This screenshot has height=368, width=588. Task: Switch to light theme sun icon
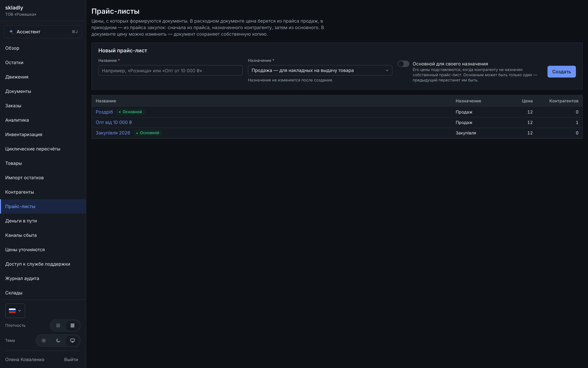click(44, 341)
